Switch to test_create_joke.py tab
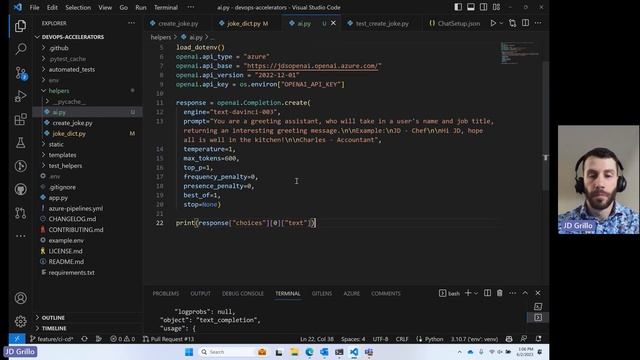The image size is (640, 360). pyautogui.click(x=382, y=24)
